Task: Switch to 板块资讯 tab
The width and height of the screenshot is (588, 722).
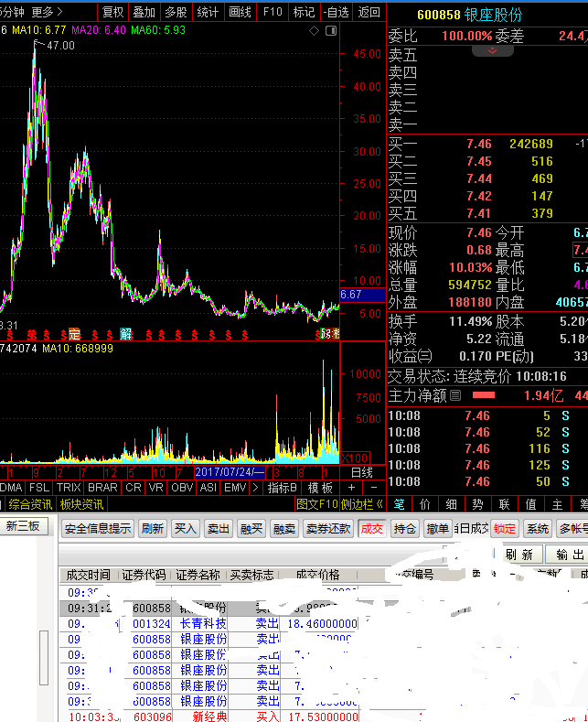Action: click(82, 504)
